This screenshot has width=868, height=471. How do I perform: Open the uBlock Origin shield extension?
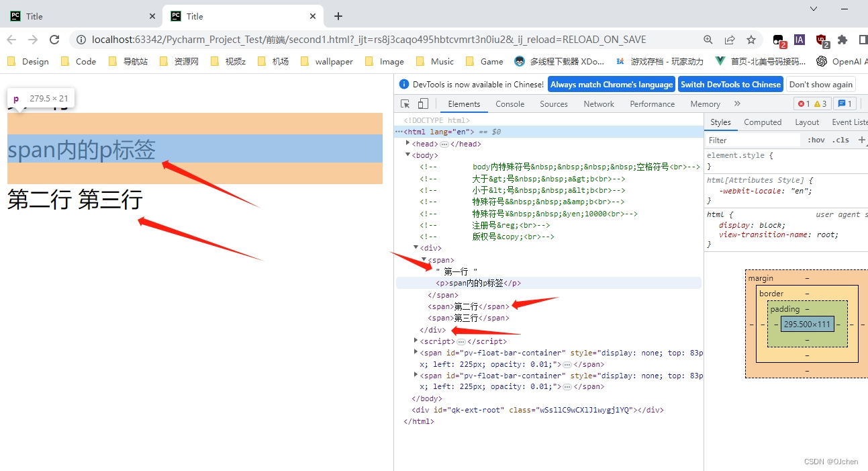(x=822, y=40)
